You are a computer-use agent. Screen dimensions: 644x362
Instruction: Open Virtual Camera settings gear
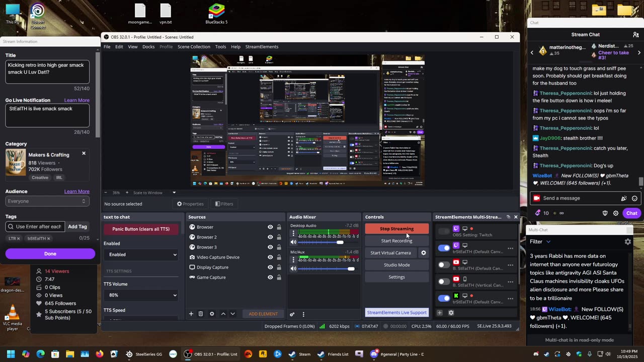pos(423,253)
